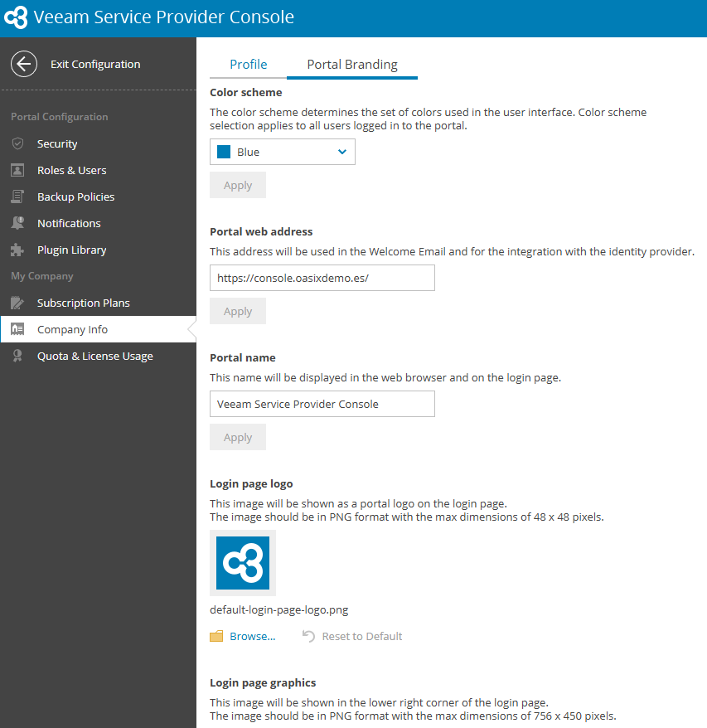Click Apply under Portal web address
Viewport: 707px width, 728px height.
click(238, 311)
